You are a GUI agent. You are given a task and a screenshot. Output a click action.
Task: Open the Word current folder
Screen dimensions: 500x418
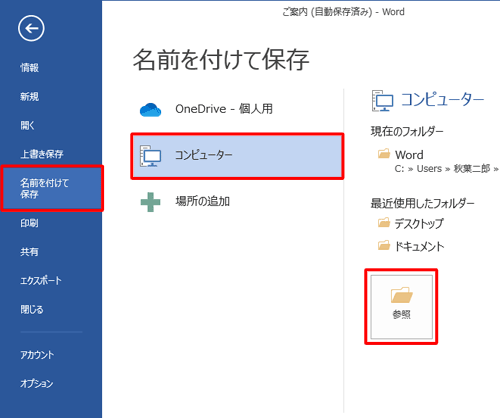point(409,155)
